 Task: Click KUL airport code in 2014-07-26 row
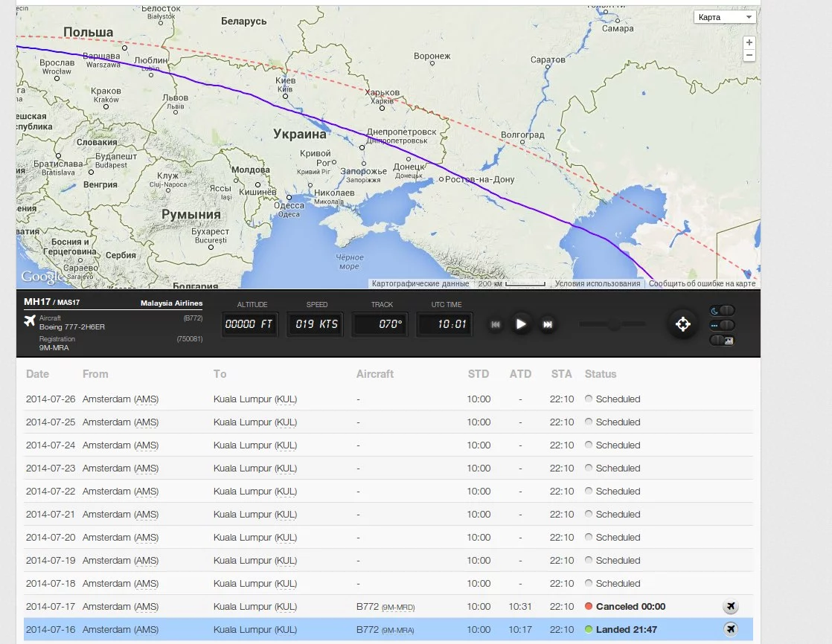click(x=286, y=399)
